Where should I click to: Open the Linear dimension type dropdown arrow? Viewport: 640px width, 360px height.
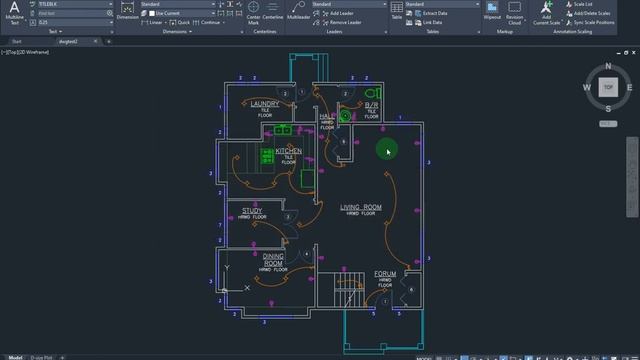(x=165, y=22)
